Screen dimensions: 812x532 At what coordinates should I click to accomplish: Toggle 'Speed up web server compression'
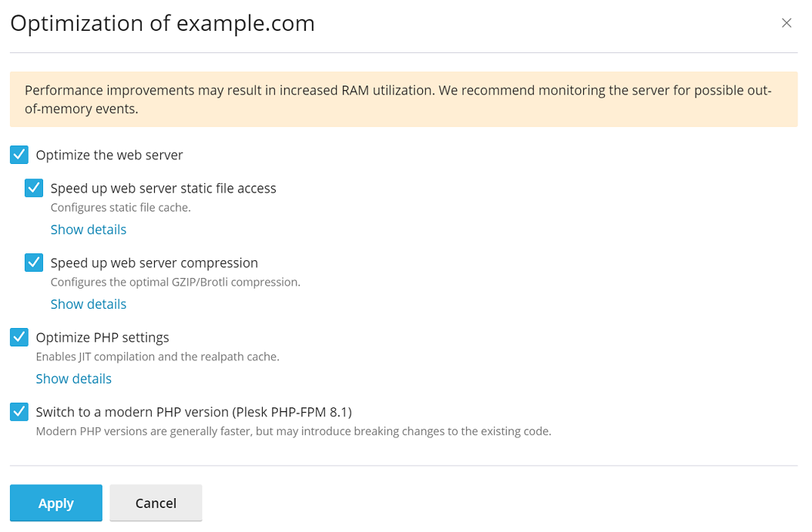(33, 263)
